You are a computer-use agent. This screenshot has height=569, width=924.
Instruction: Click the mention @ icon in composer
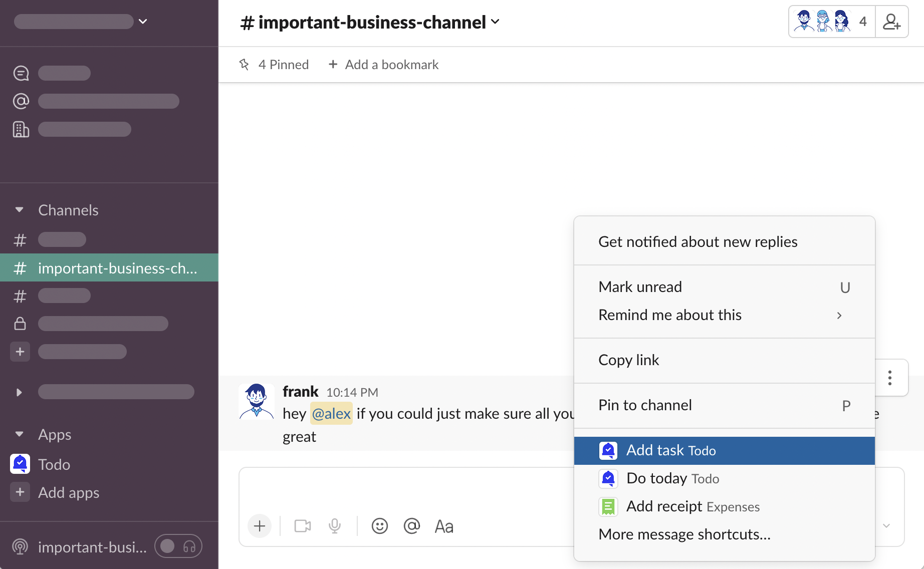411,526
